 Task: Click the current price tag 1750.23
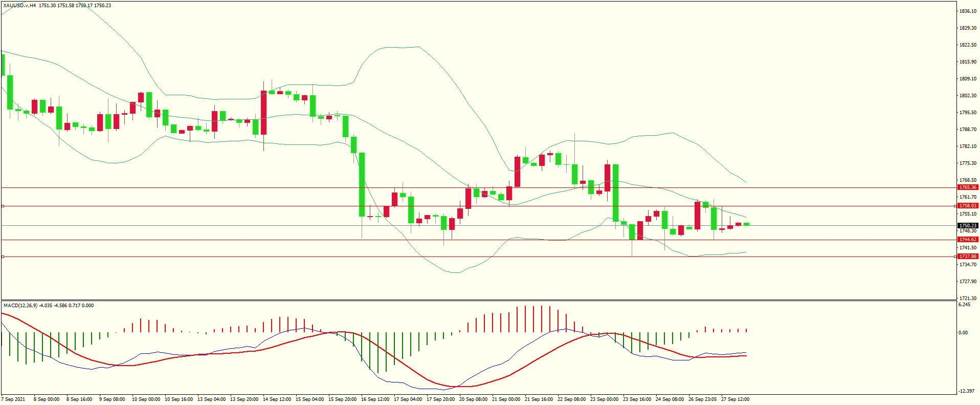tap(968, 226)
